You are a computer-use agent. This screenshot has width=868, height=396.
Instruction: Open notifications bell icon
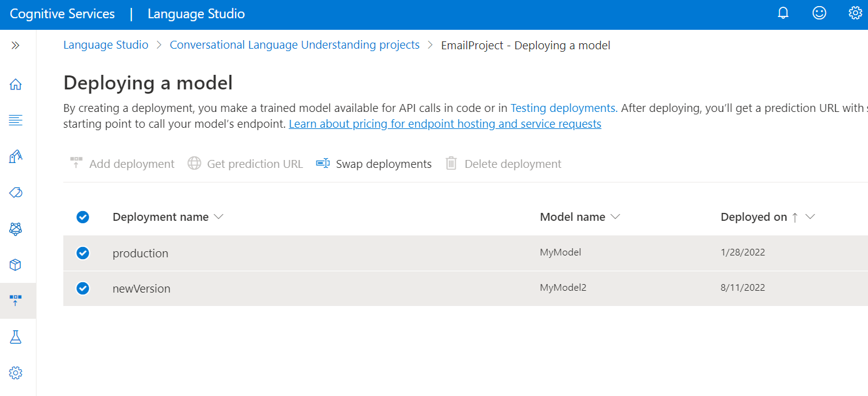click(783, 13)
